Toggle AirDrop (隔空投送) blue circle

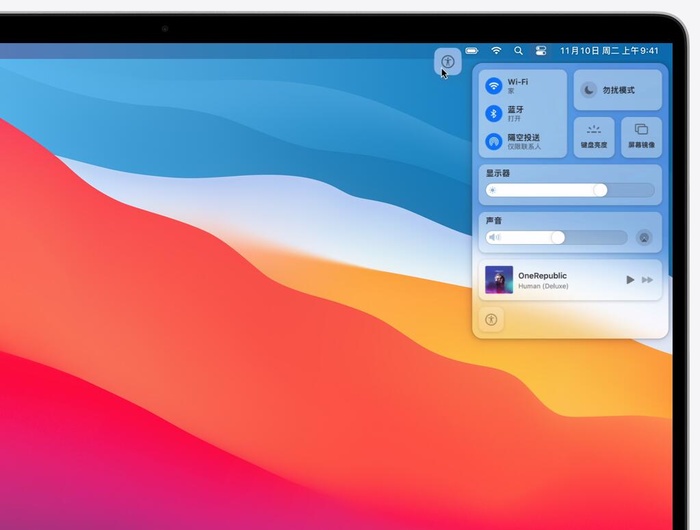pos(494,142)
